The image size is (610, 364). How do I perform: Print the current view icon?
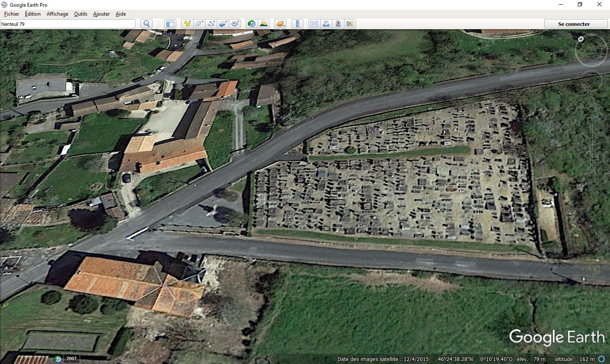click(326, 24)
